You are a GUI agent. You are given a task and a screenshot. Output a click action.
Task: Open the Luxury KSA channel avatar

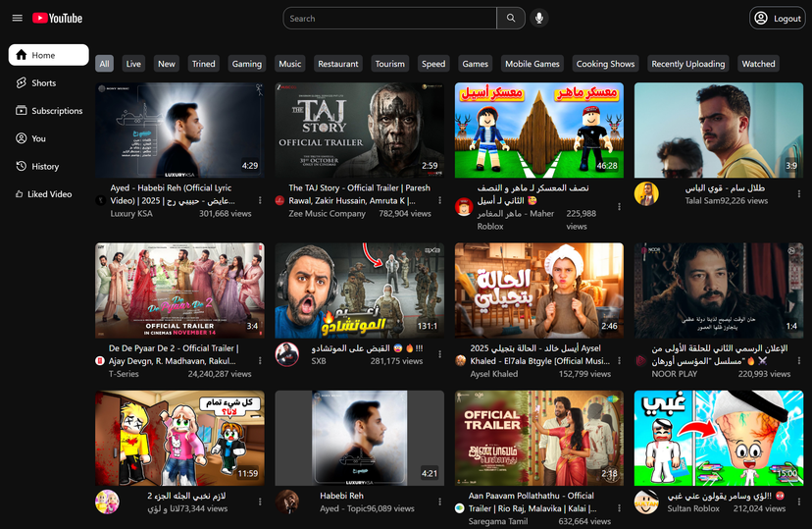(100, 200)
